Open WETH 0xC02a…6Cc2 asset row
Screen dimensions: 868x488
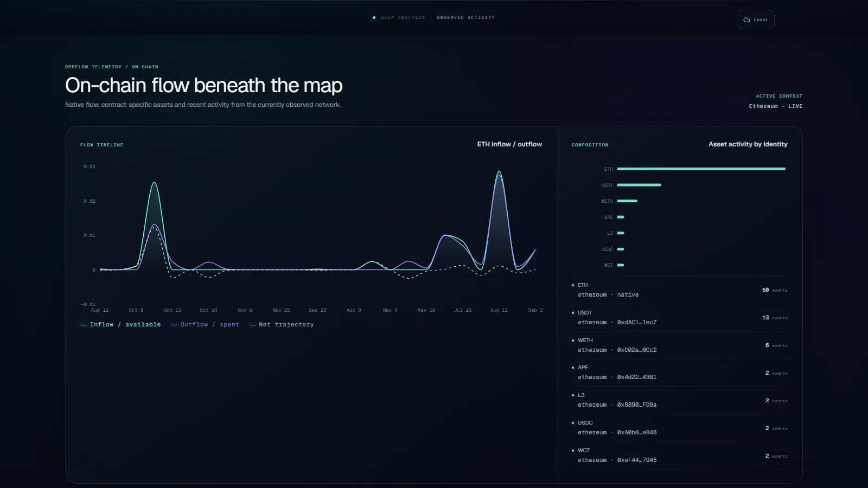(x=680, y=345)
